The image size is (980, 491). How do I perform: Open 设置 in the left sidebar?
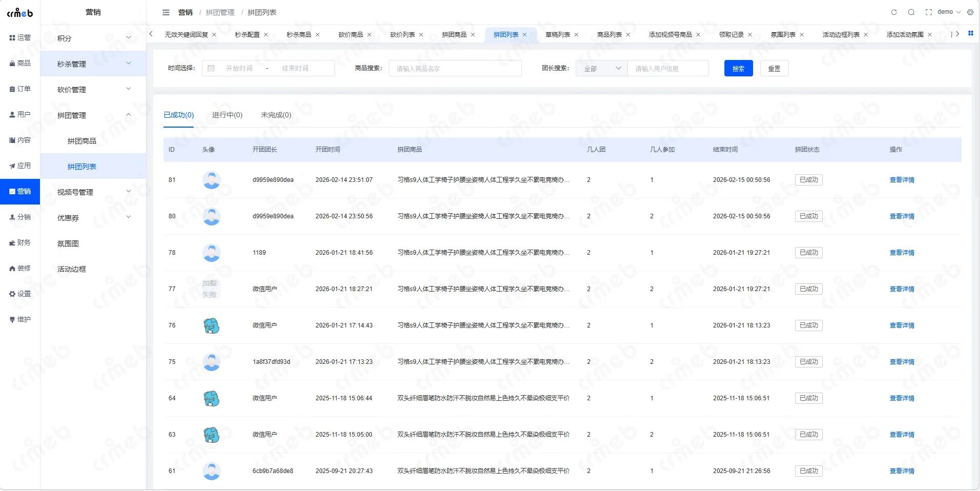coord(20,294)
